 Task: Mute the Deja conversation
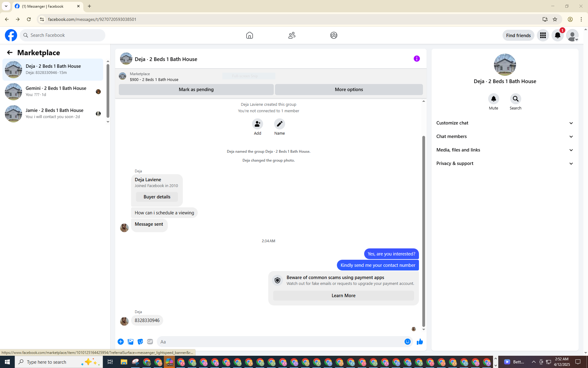(494, 99)
